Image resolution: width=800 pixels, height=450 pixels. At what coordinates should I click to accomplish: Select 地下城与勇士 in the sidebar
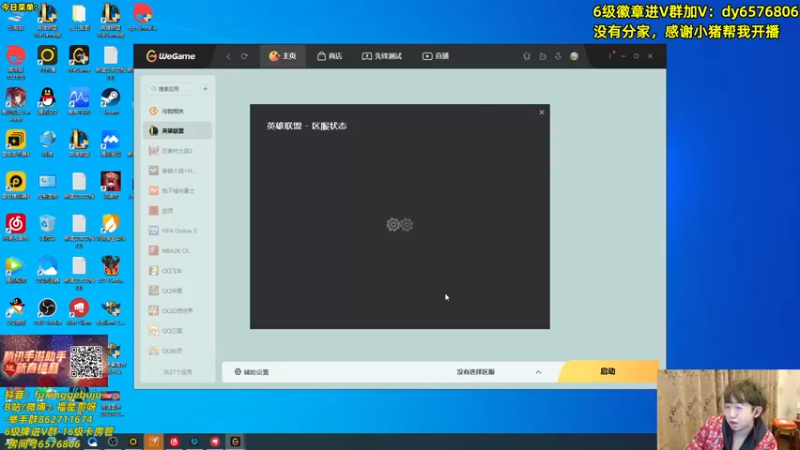(x=178, y=190)
